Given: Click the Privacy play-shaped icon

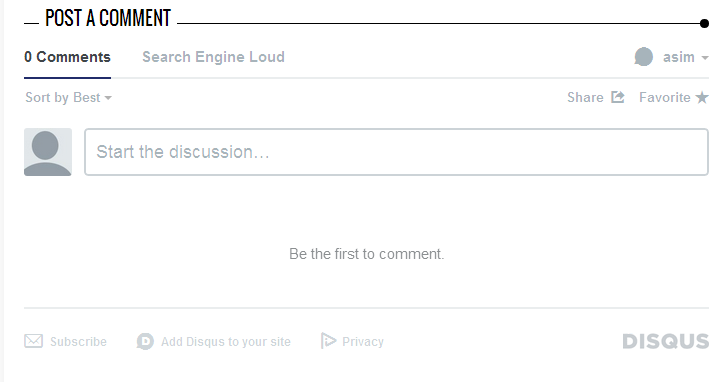Looking at the screenshot, I should (x=328, y=341).
